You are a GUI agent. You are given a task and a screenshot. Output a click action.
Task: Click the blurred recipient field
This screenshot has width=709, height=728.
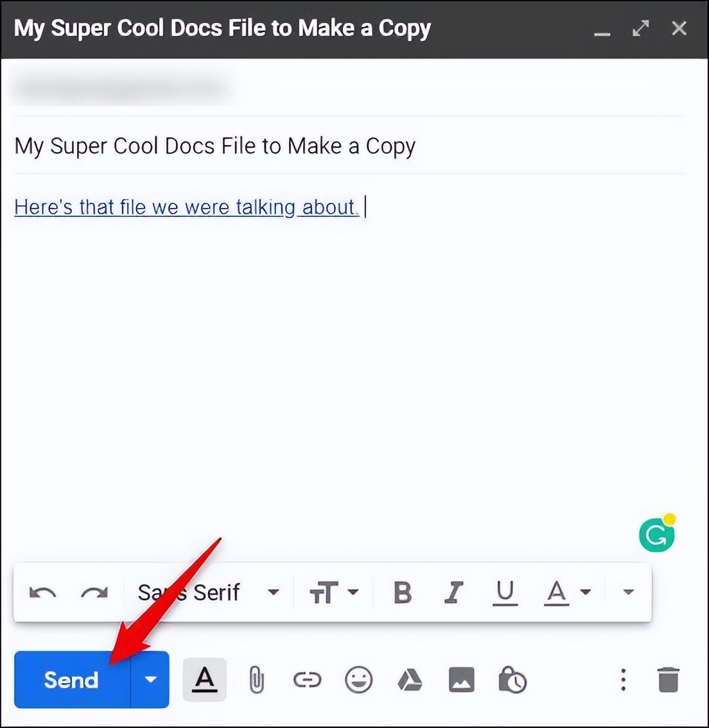pyautogui.click(x=122, y=87)
